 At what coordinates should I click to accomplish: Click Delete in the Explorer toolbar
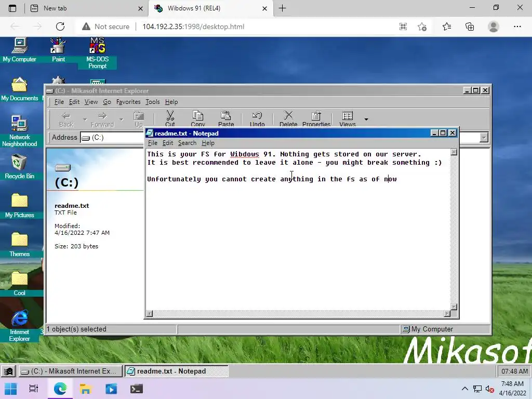(x=288, y=119)
